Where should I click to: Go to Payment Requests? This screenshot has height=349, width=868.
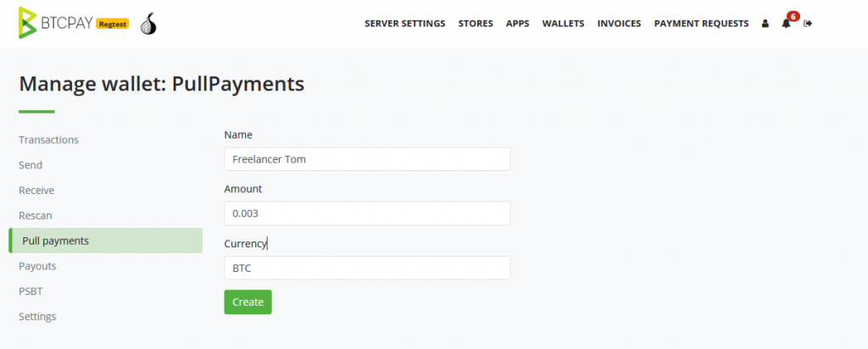tap(701, 24)
